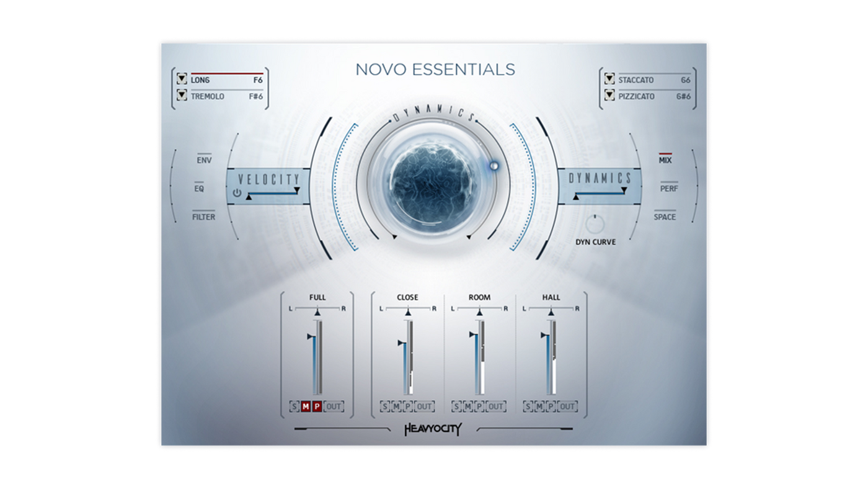Mute the CLOSE mic channel
This screenshot has height=489, width=868.
[396, 407]
